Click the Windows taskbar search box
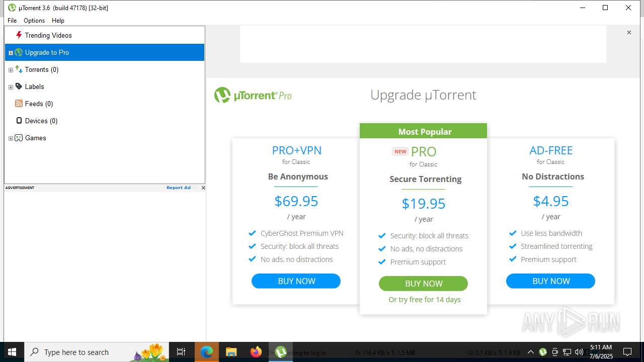Viewport: 644px width, 362px height. pos(96,352)
